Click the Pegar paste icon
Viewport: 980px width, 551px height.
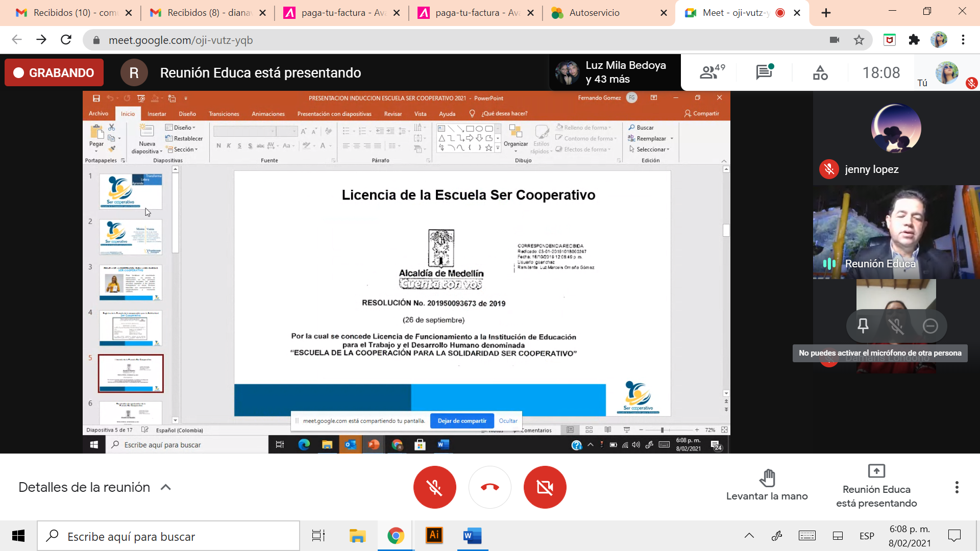click(96, 132)
